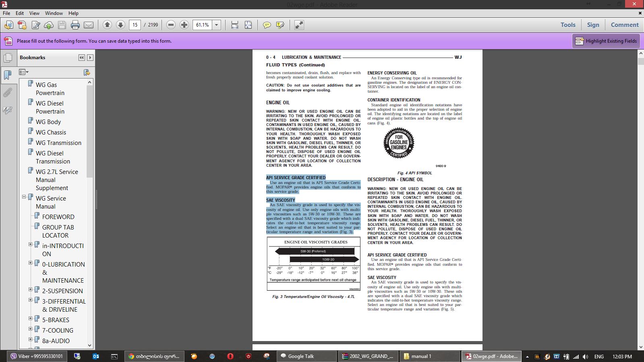Open the Help menu
The image size is (644, 362).
(x=73, y=13)
